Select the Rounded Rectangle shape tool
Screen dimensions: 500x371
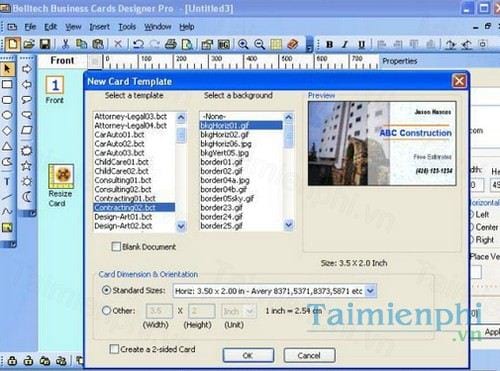click(7, 100)
